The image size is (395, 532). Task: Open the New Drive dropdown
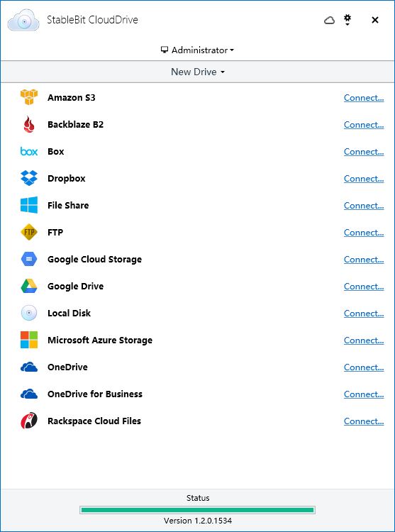pos(198,72)
